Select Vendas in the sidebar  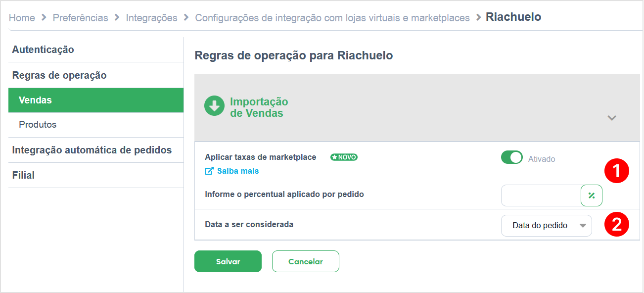coord(96,100)
